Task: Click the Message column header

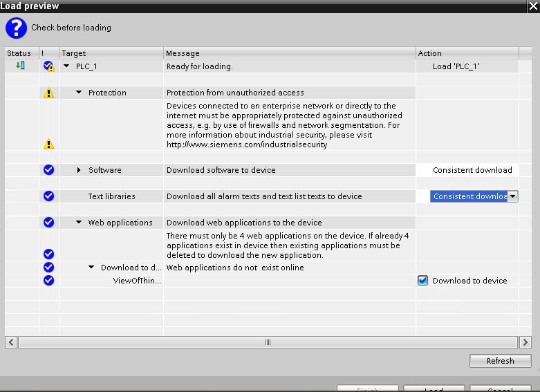Action: [x=290, y=53]
